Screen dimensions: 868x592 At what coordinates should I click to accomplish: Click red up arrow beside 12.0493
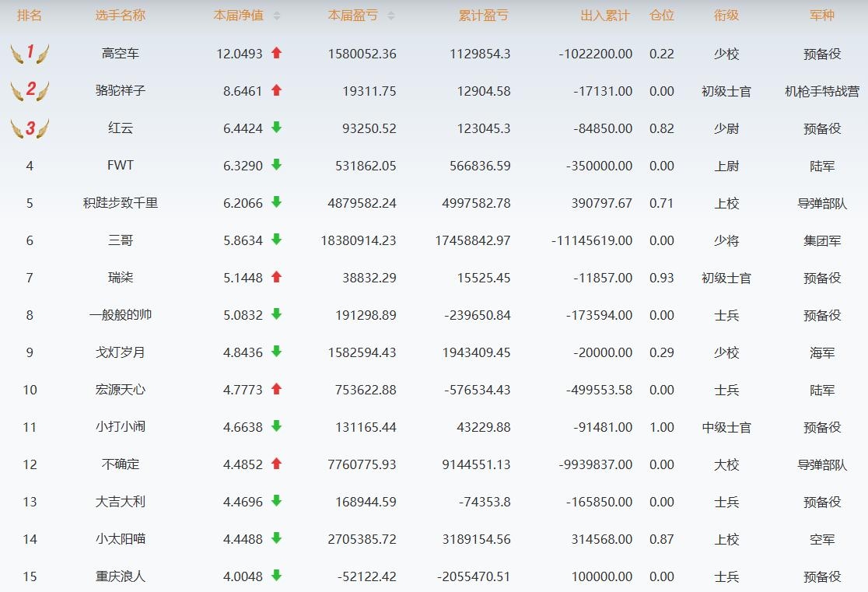(x=276, y=53)
